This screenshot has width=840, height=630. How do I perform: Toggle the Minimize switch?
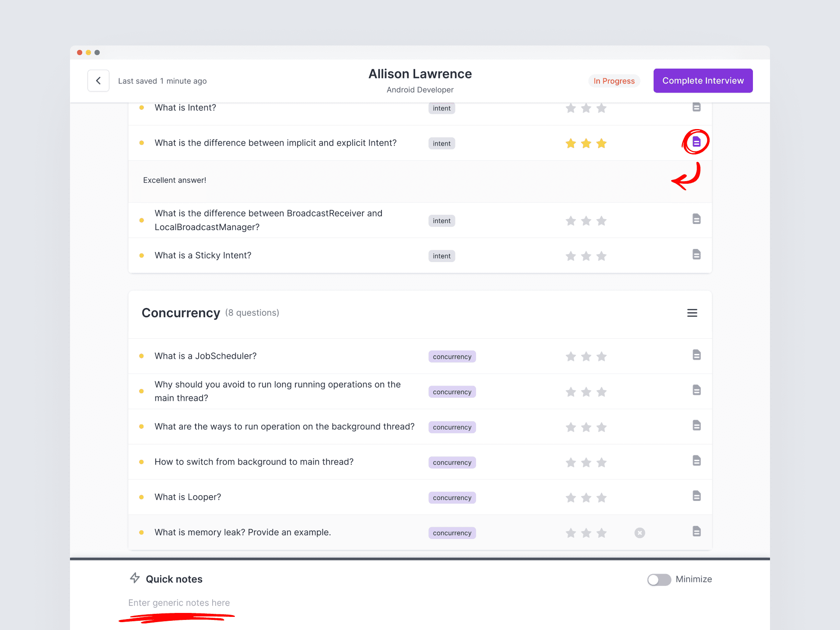[659, 579]
